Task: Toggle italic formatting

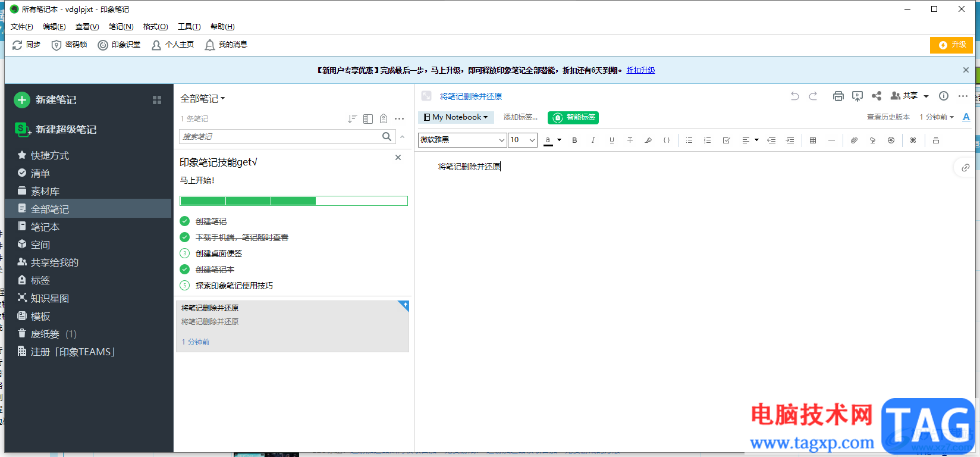Action: (x=593, y=140)
